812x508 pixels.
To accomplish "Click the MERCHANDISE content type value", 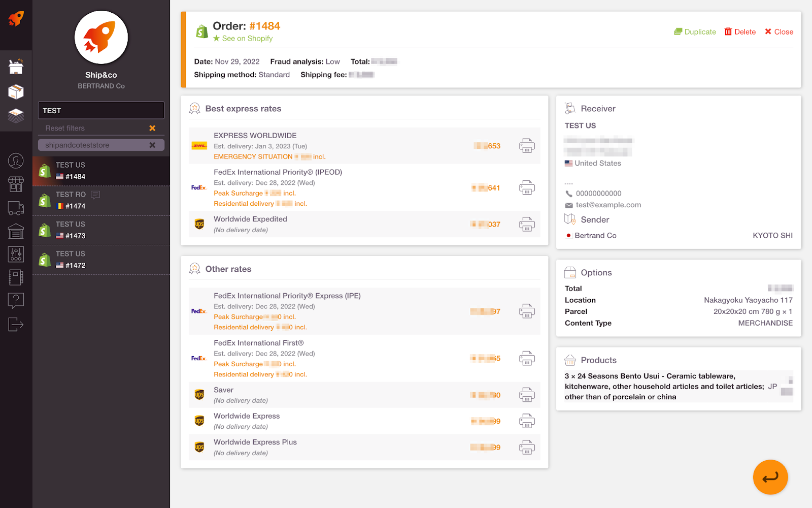I will pos(765,323).
